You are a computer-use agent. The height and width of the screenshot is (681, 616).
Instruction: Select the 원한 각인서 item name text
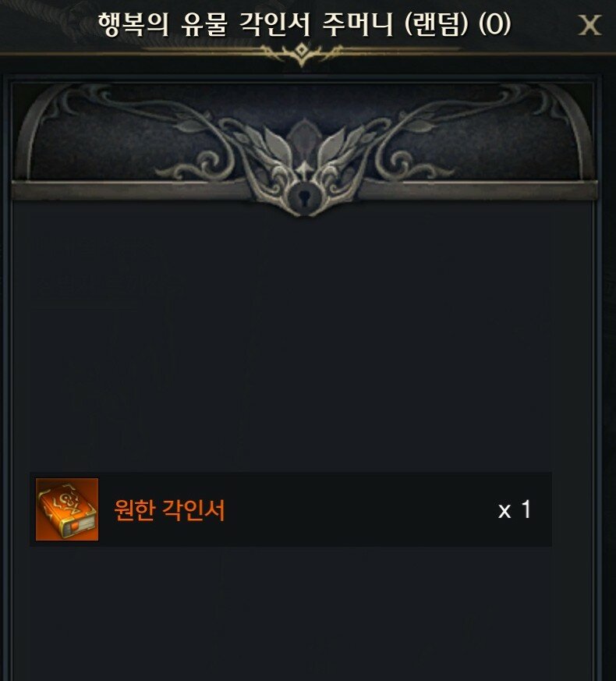[169, 510]
